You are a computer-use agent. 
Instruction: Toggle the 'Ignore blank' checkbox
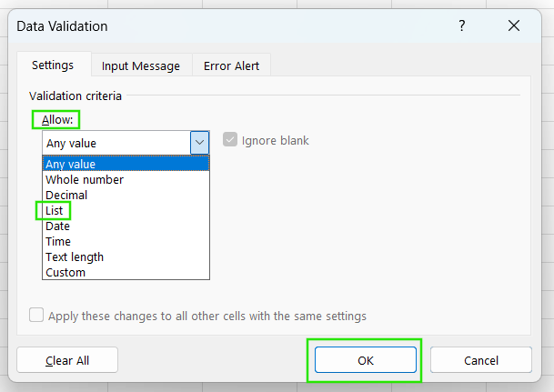(x=230, y=141)
